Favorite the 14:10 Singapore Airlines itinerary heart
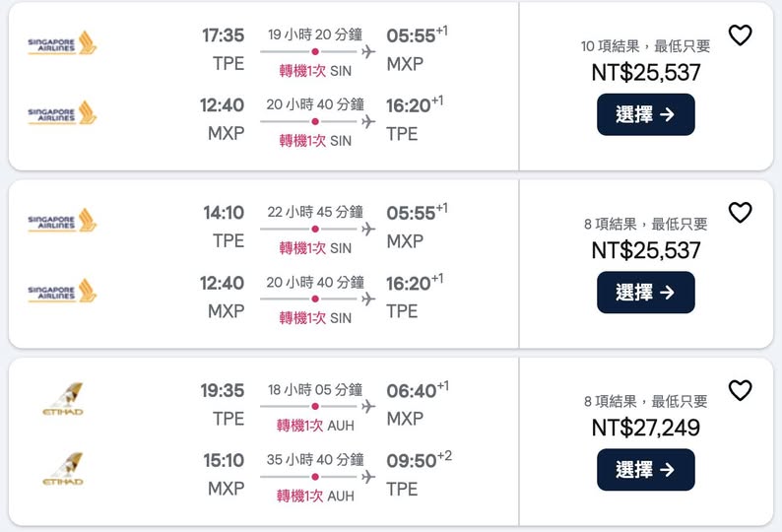This screenshot has height=532, width=782. [x=740, y=213]
